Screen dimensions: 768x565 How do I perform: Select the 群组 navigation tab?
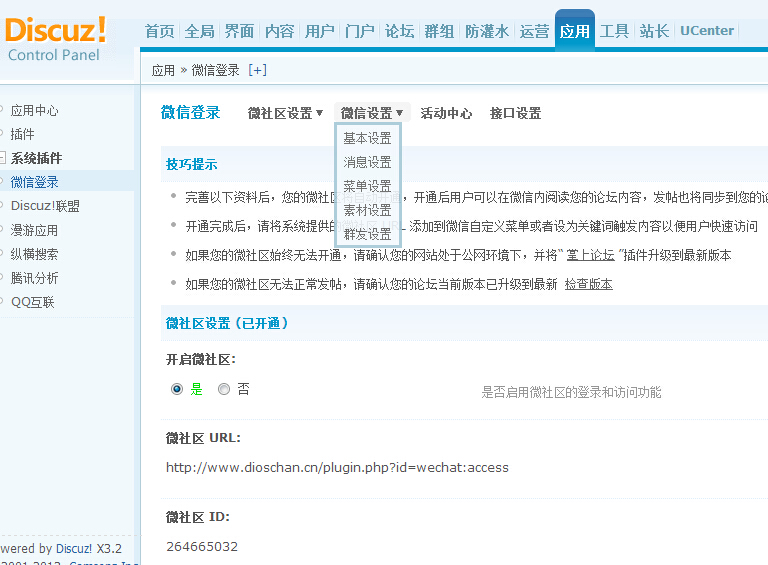click(439, 31)
